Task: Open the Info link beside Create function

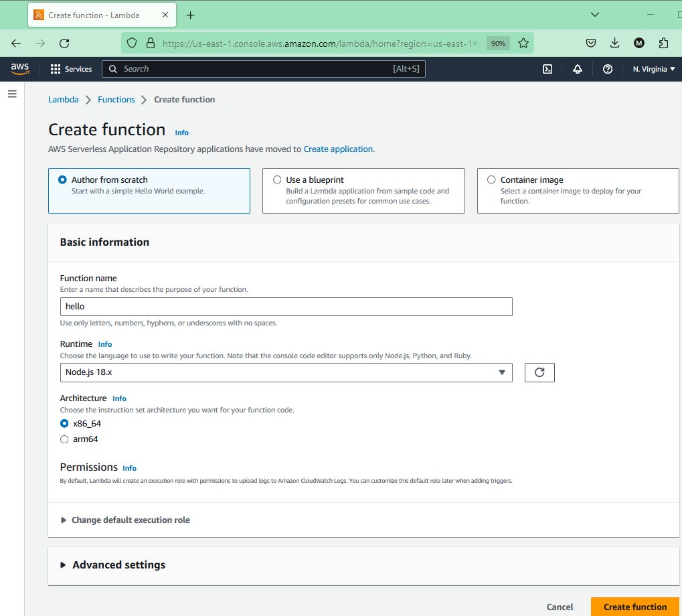Action: [x=182, y=133]
